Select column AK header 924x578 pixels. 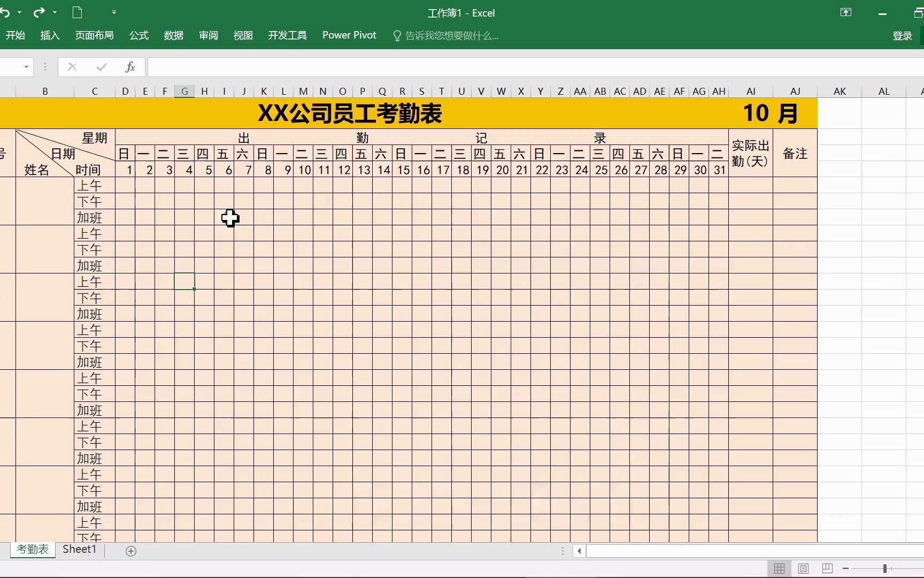[840, 92]
